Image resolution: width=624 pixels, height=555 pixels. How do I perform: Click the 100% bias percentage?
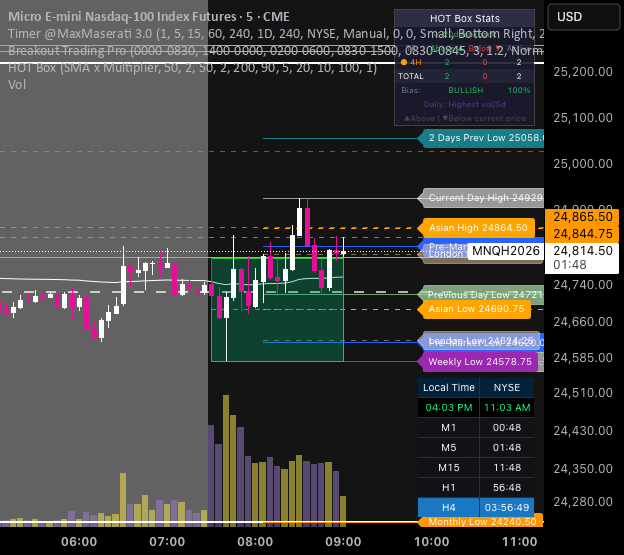(x=519, y=90)
